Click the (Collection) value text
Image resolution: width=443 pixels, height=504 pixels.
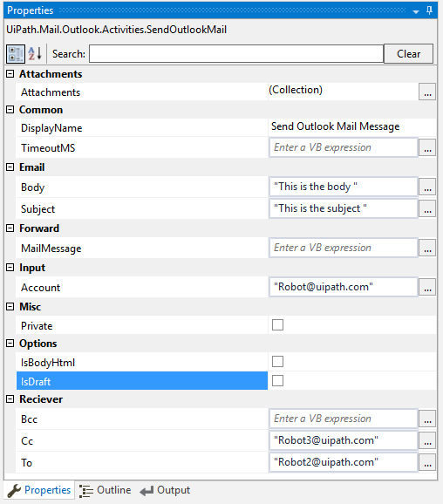[296, 90]
